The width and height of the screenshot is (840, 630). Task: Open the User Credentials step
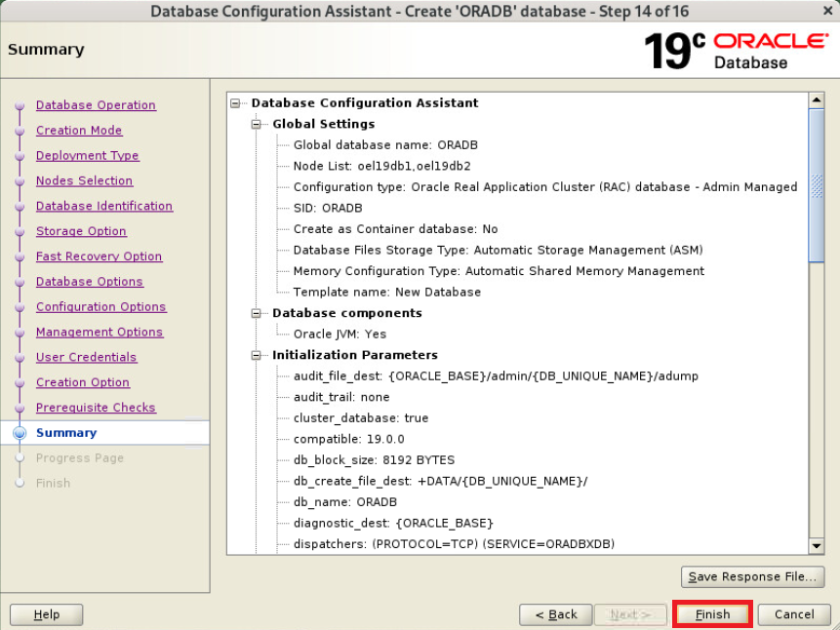click(x=86, y=357)
